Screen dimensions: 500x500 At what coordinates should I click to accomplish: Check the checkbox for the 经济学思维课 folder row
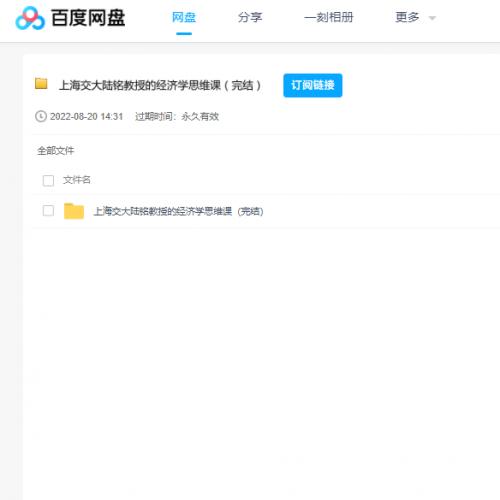tap(48, 211)
